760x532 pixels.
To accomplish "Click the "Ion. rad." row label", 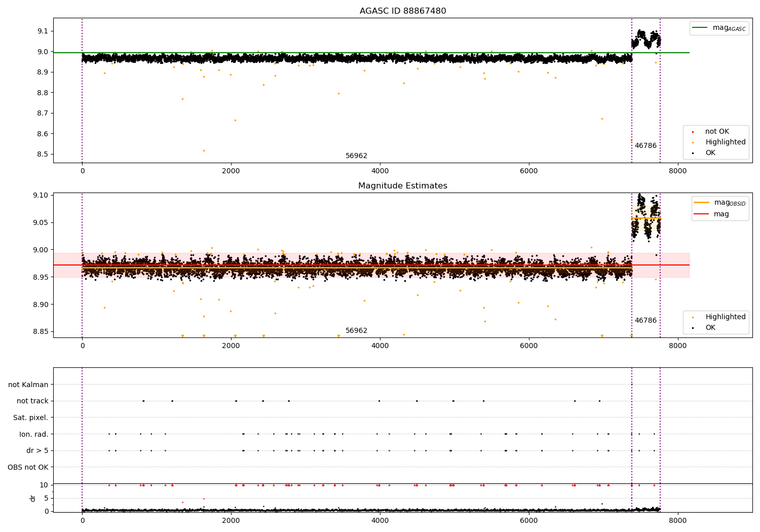I will click(34, 434).
